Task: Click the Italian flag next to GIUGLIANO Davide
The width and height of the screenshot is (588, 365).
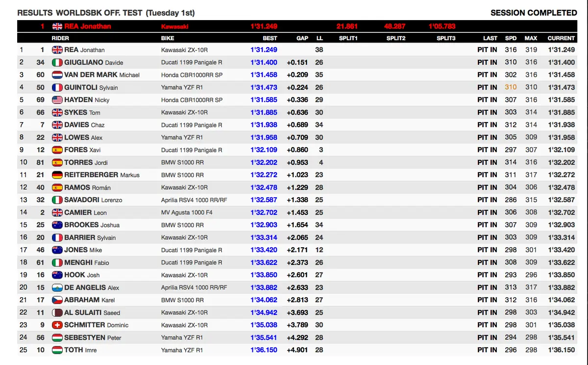Action: pos(57,62)
